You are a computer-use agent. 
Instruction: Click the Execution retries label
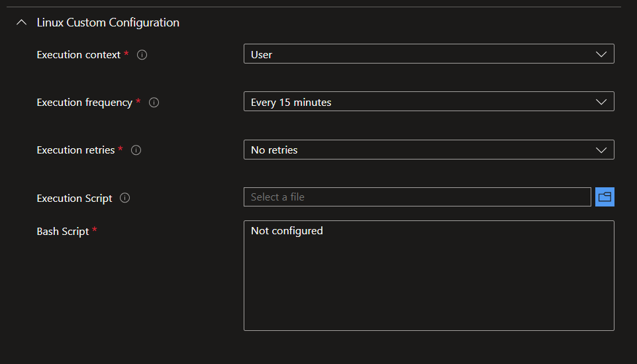(x=75, y=150)
